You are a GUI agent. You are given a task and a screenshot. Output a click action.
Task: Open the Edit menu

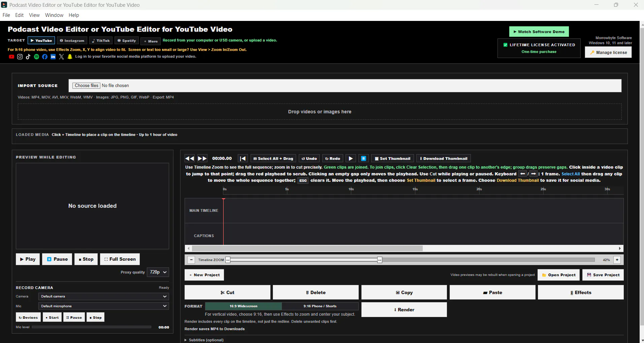(x=20, y=15)
